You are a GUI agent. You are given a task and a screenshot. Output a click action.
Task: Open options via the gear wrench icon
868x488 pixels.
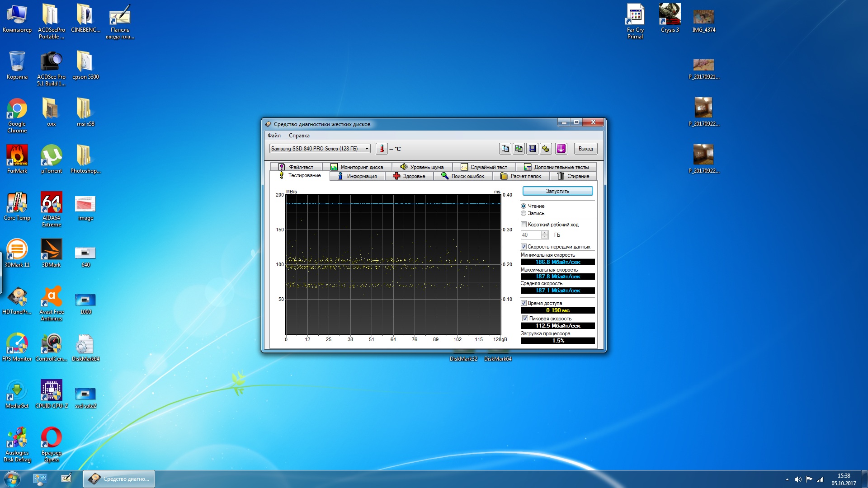click(546, 149)
